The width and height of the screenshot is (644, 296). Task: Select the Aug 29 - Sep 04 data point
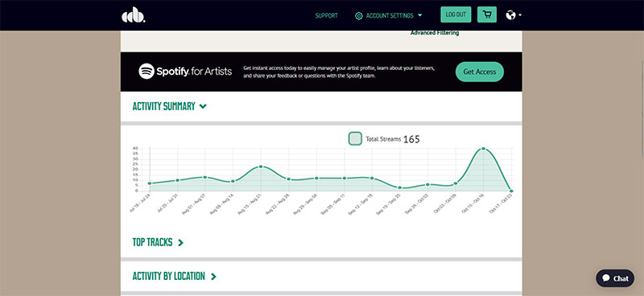pos(316,179)
